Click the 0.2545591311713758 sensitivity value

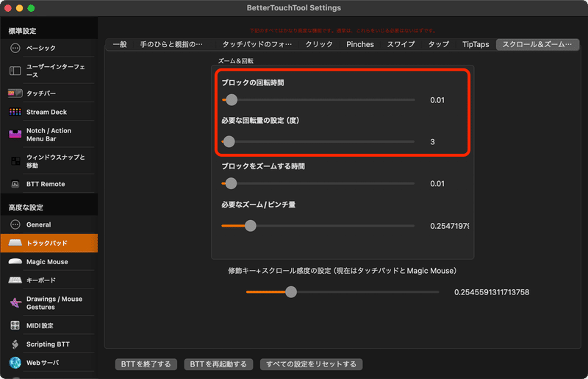click(492, 292)
